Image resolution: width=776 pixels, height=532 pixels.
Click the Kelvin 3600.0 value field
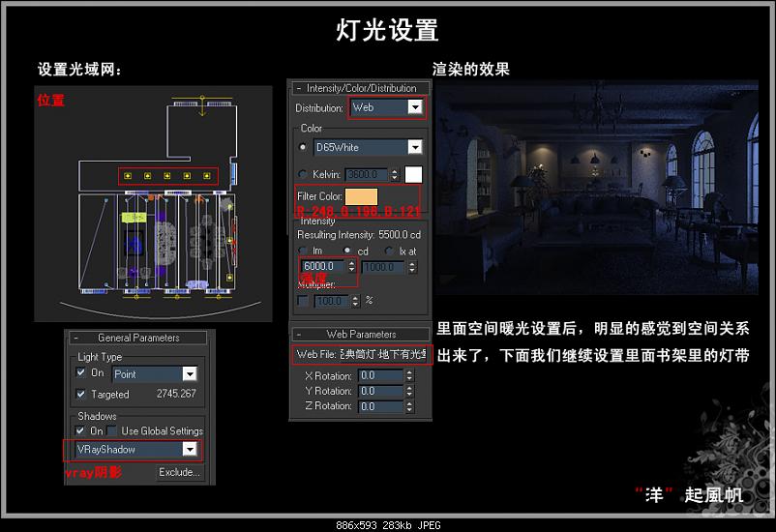(367, 175)
